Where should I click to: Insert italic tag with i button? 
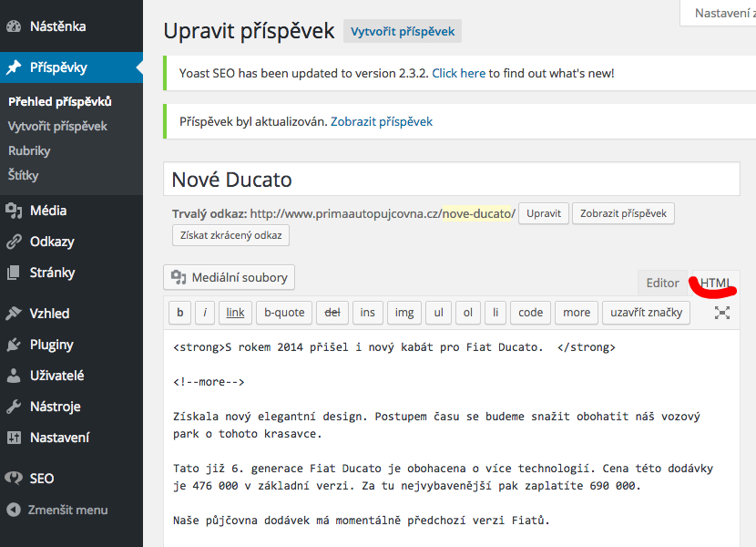tap(205, 313)
